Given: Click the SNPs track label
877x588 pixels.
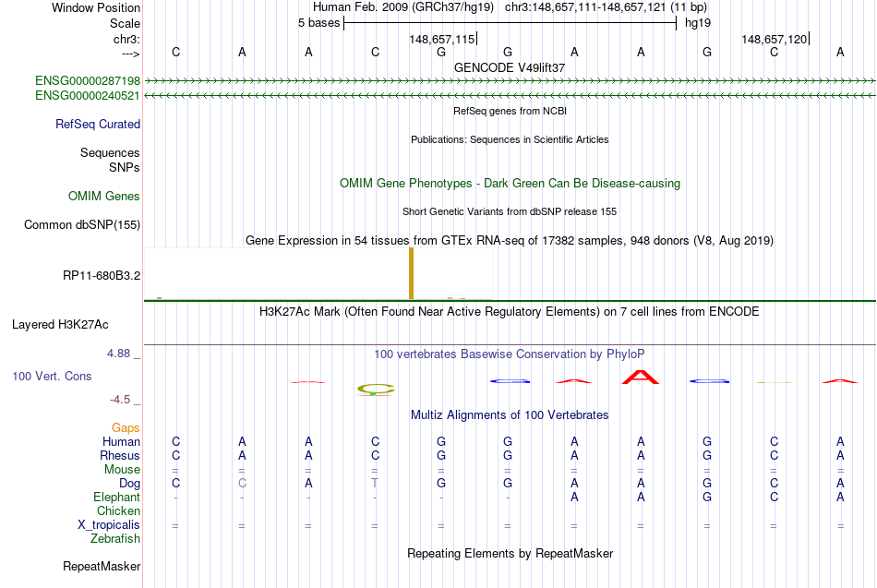Looking at the screenshot, I should click(x=125, y=167).
